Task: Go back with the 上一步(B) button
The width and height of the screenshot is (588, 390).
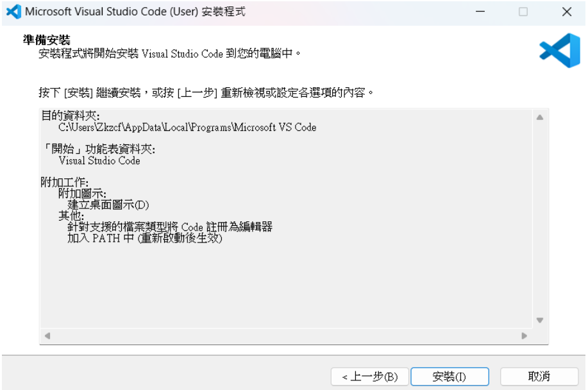Action: (x=370, y=377)
